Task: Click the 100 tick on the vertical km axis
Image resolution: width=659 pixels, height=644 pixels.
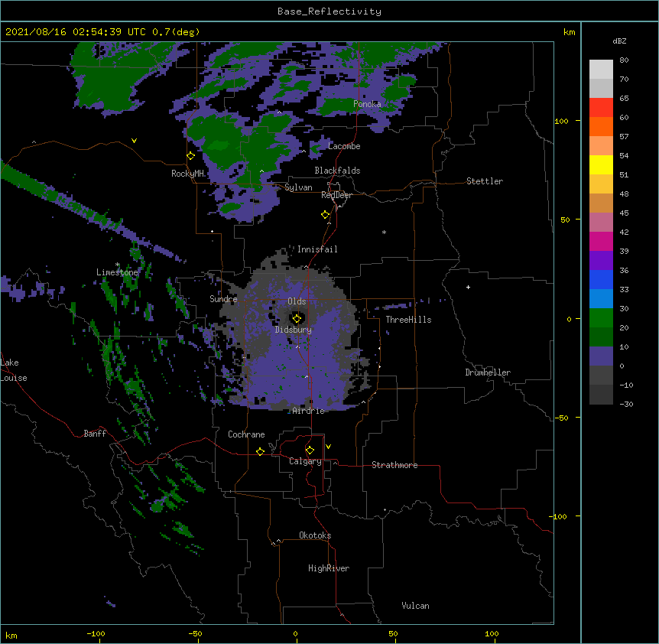Action: pyautogui.click(x=561, y=121)
